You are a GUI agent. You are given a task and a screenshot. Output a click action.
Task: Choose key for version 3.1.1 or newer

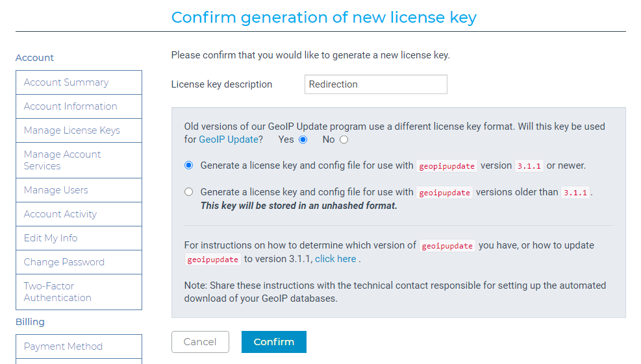point(188,165)
